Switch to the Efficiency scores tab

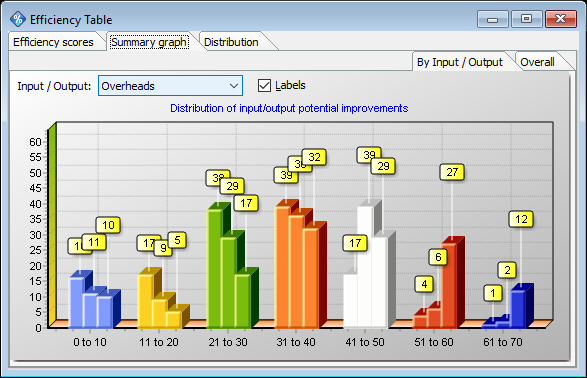point(53,42)
